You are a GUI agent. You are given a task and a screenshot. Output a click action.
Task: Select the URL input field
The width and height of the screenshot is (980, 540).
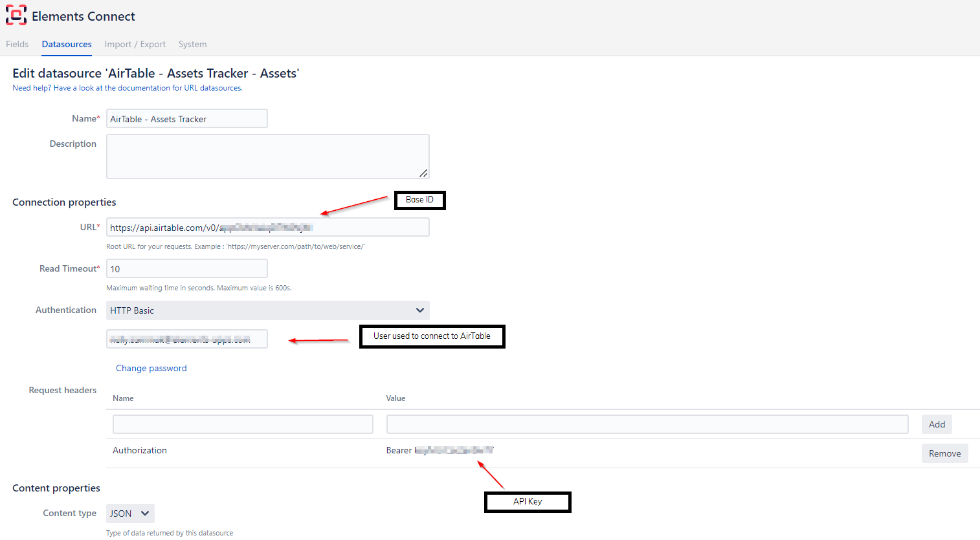pos(267,228)
